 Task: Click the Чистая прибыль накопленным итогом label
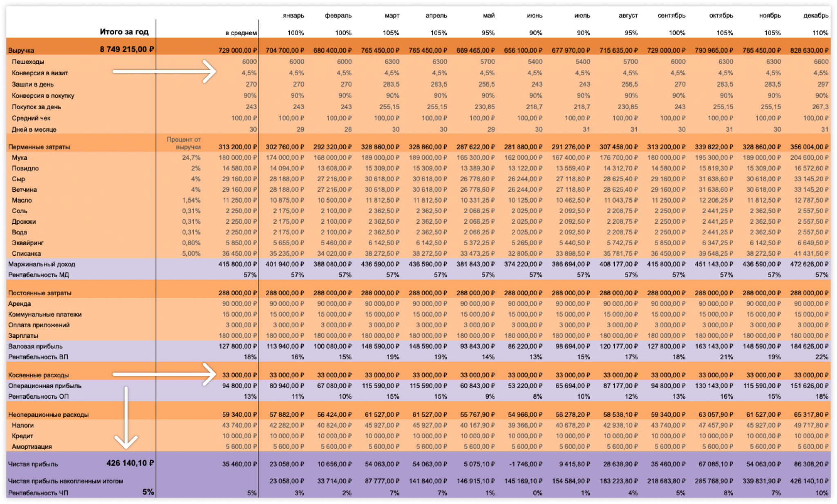(65, 481)
